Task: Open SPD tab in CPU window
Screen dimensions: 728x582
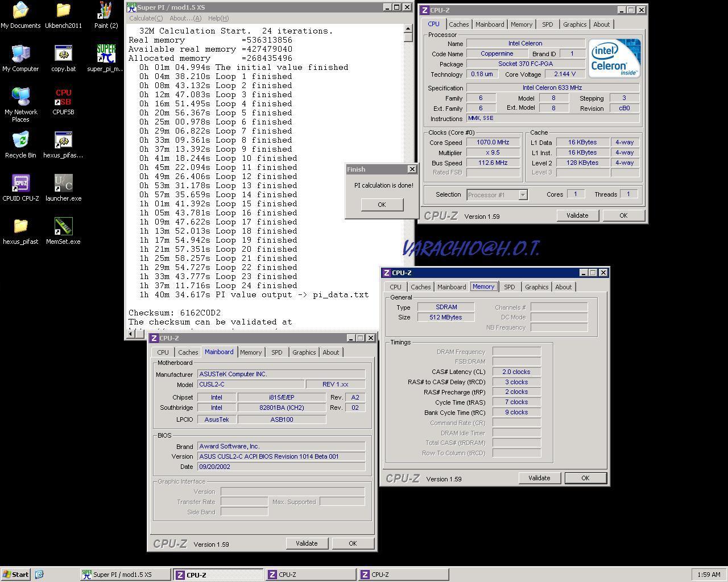Action: coord(547,24)
